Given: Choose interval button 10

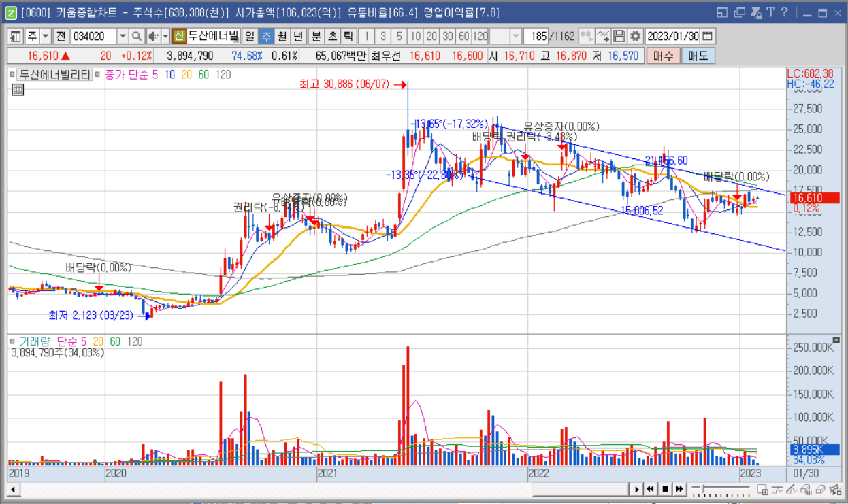Looking at the screenshot, I should pos(415,36).
